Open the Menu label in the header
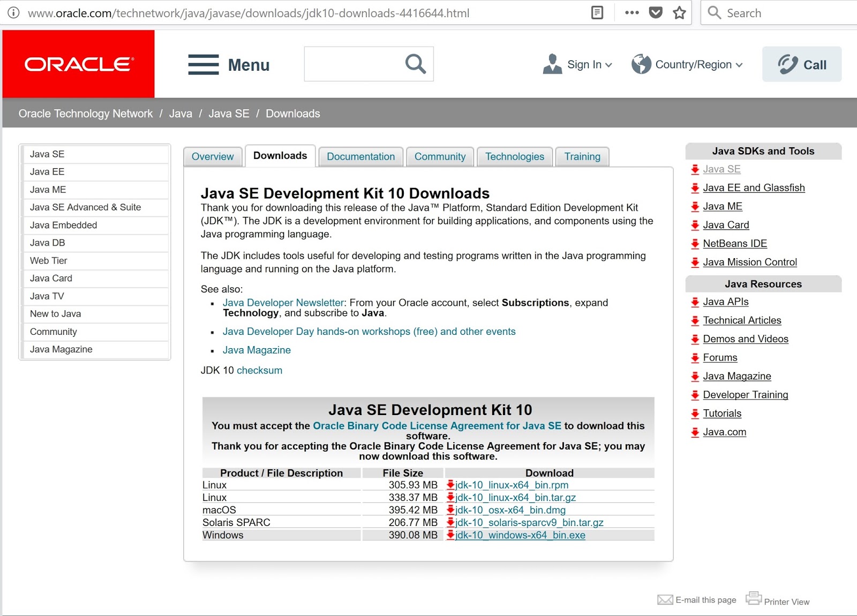This screenshot has width=857, height=616. (x=249, y=65)
